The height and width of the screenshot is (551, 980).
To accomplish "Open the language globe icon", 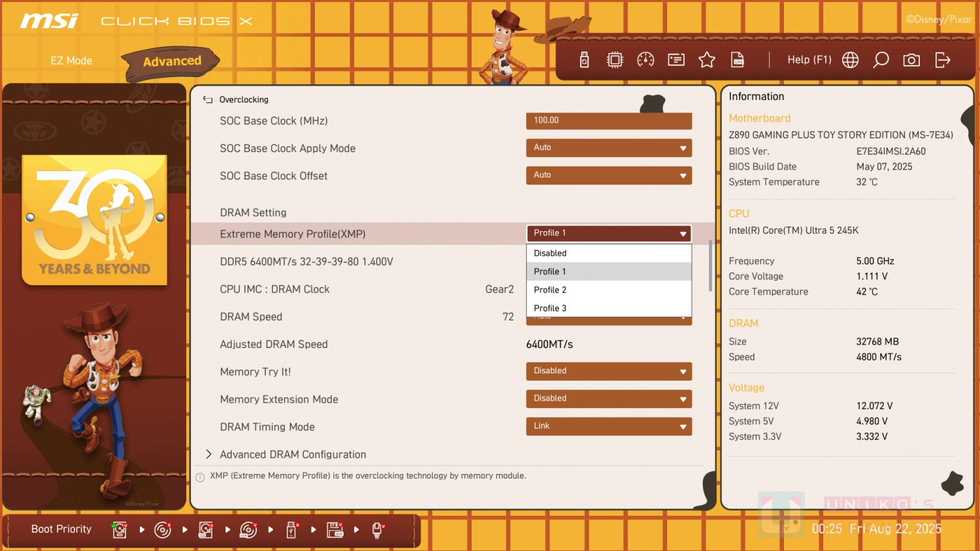I will (x=850, y=60).
